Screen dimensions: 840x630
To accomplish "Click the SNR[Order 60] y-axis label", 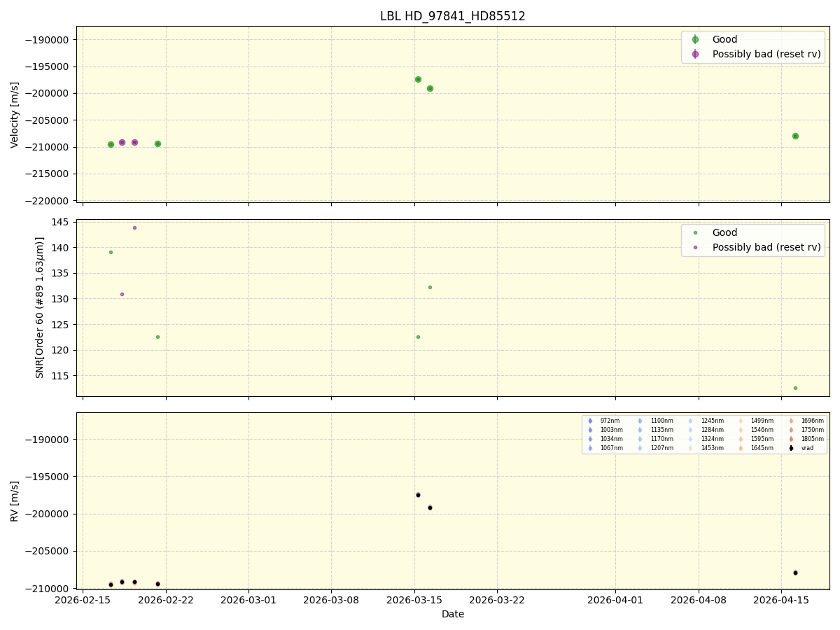I will tap(40, 307).
